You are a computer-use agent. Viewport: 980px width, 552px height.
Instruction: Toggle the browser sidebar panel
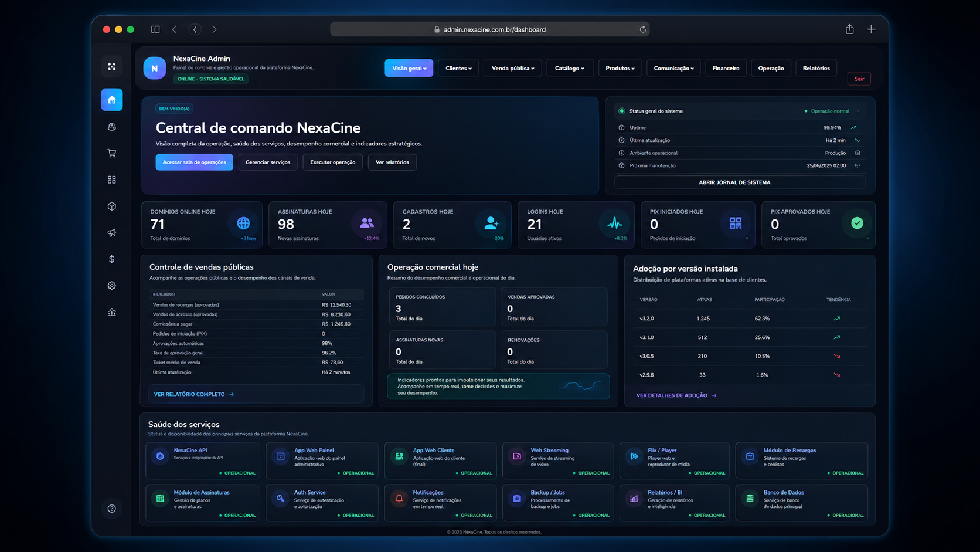[x=155, y=29]
